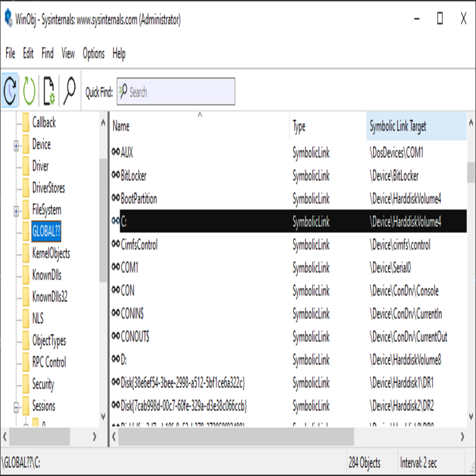Click the list pane vertical scrollbar thumb
The width and height of the screenshot is (476, 476).
(471, 172)
